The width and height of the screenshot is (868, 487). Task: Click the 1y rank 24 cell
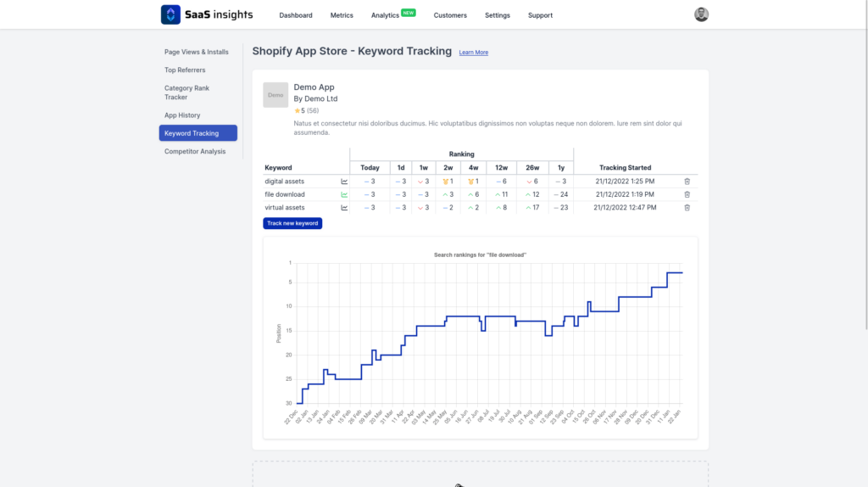click(x=561, y=194)
